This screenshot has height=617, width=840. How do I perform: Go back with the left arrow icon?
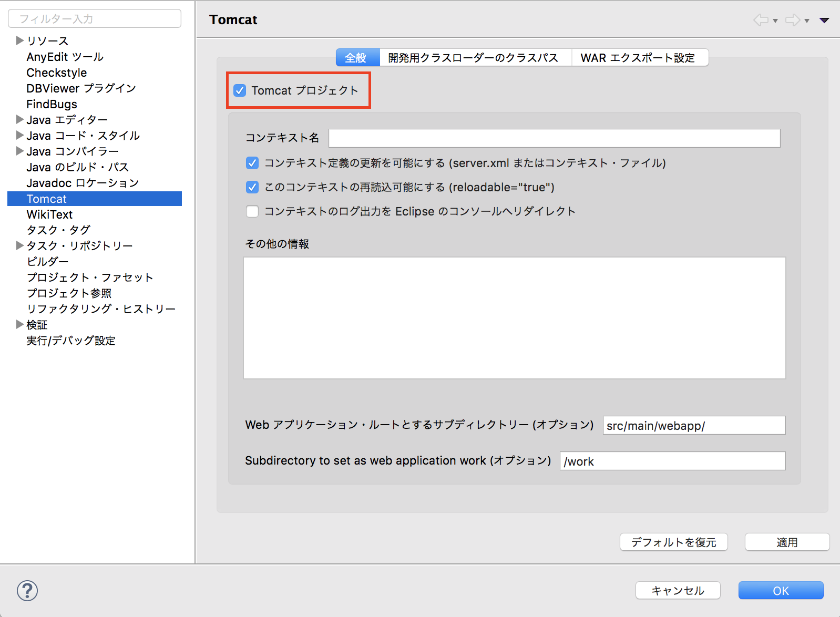click(761, 20)
